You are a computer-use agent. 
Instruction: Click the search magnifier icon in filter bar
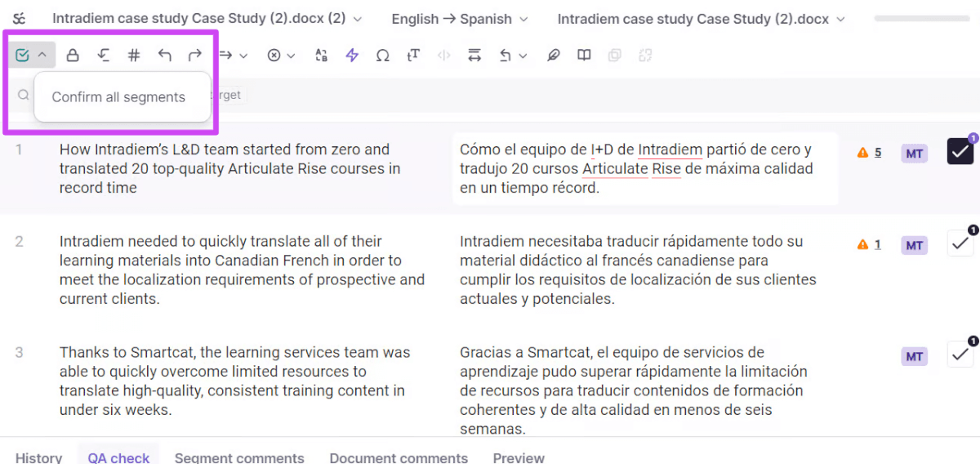24,96
